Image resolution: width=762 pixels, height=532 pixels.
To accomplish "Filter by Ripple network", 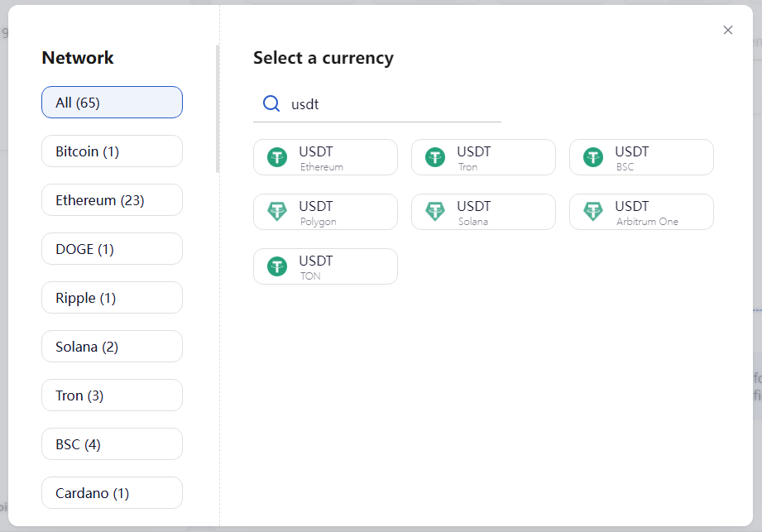I will [x=112, y=297].
